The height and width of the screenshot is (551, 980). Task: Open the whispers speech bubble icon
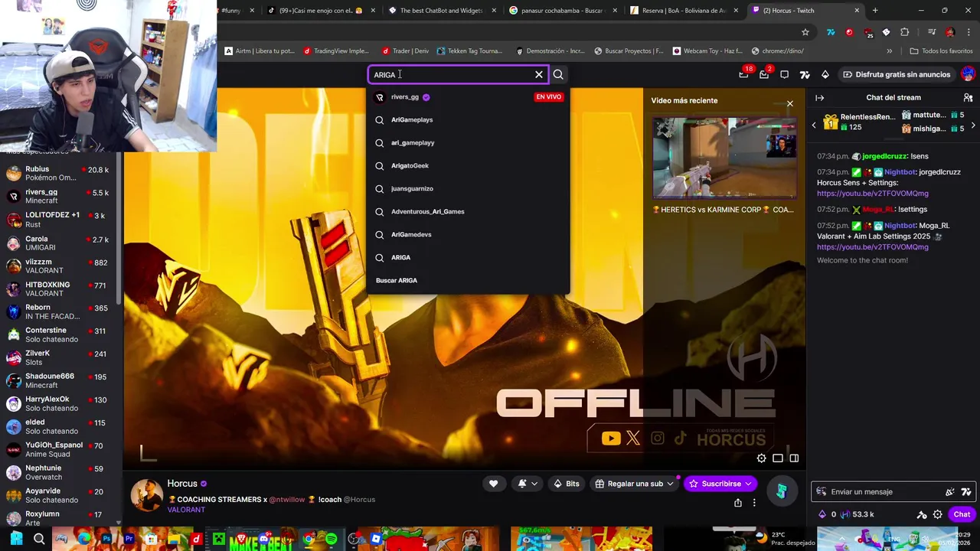pos(784,74)
